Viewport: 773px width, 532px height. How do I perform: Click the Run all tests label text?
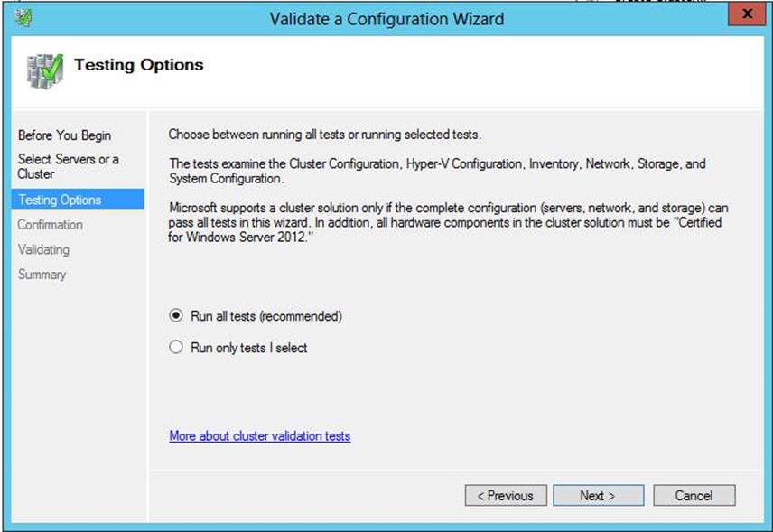tap(266, 316)
